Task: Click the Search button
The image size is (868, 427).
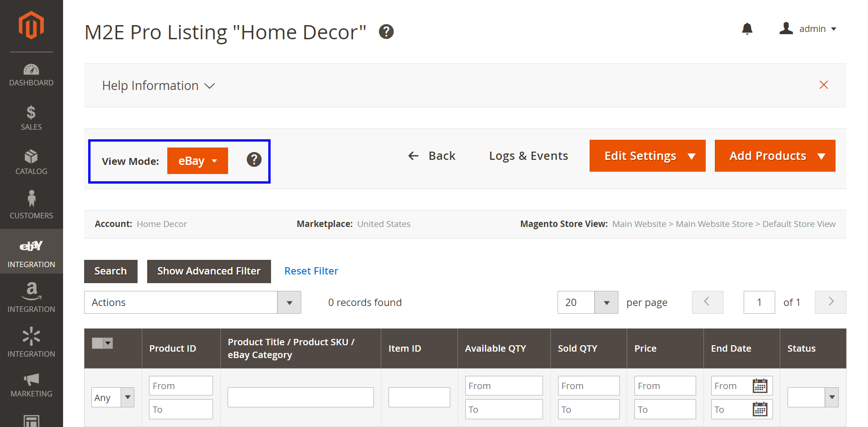Action: (111, 271)
